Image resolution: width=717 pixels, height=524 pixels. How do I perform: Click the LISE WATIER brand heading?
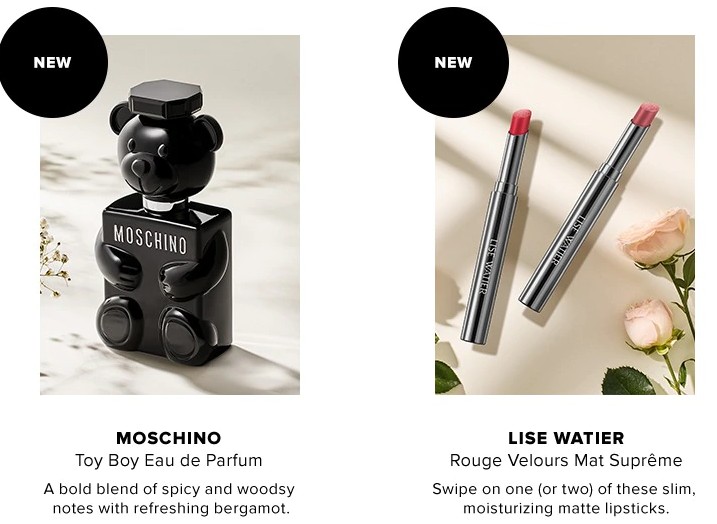(566, 438)
